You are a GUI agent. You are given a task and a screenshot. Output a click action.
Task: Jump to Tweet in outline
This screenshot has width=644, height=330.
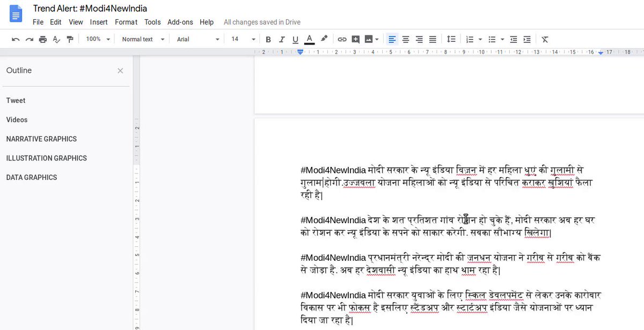(16, 100)
